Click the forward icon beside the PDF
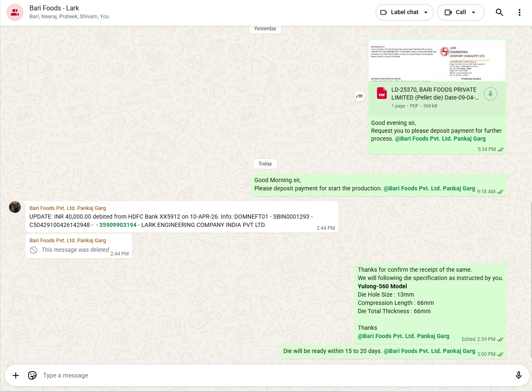The image size is (532, 392). tap(359, 96)
